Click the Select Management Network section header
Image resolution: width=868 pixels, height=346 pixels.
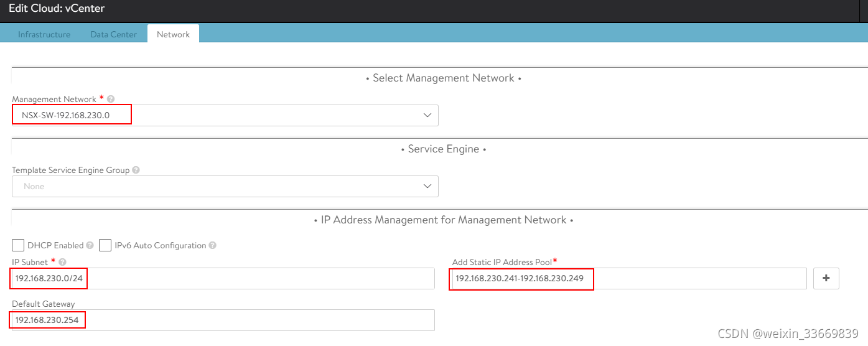point(443,78)
